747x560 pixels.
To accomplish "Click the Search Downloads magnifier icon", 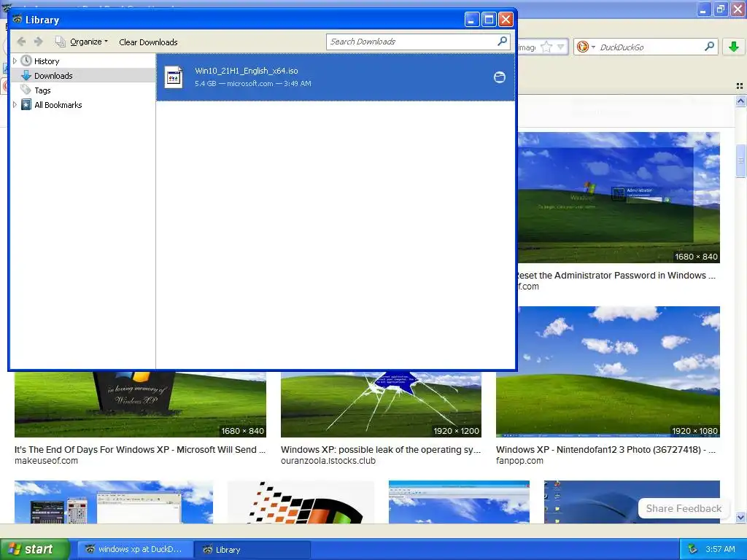I will 502,42.
